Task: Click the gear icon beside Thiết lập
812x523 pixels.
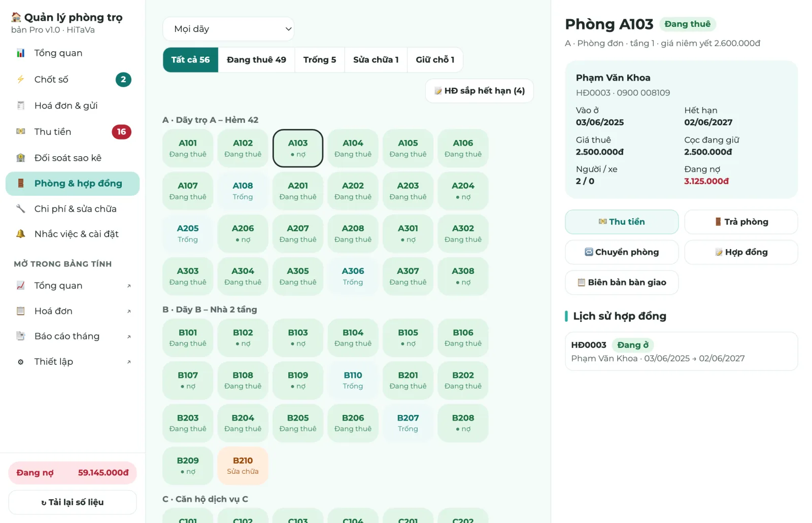Action: [x=21, y=362]
